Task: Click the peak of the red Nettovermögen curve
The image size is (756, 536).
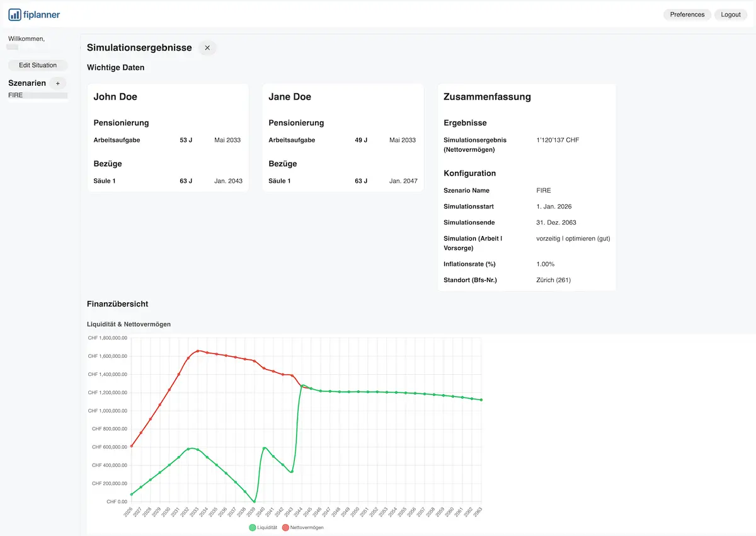Action: pyautogui.click(x=198, y=351)
